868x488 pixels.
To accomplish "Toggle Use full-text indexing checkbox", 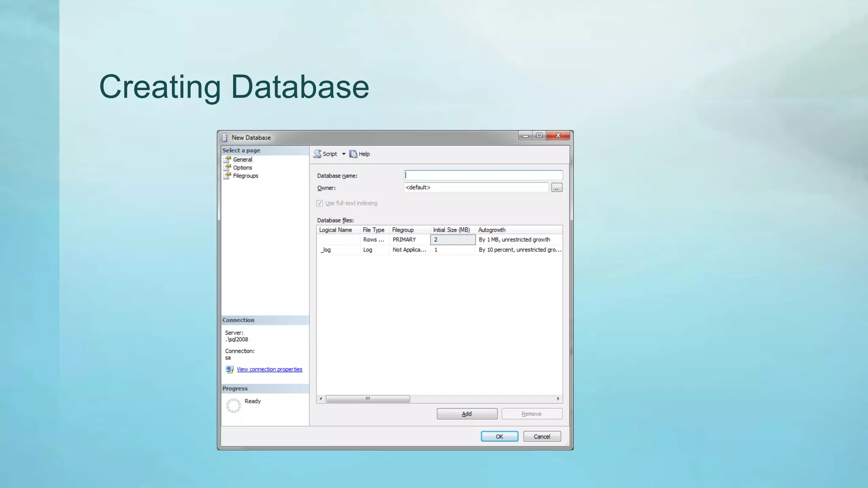I will coord(320,203).
